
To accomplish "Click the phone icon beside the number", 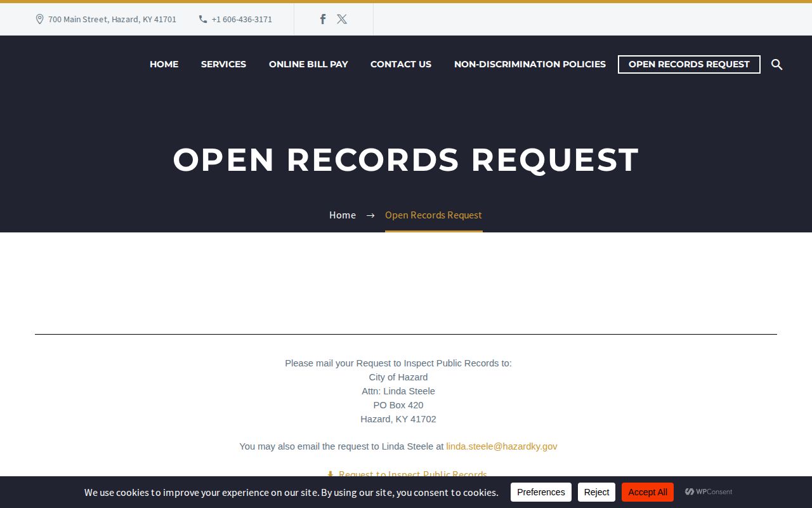I will pos(203,19).
